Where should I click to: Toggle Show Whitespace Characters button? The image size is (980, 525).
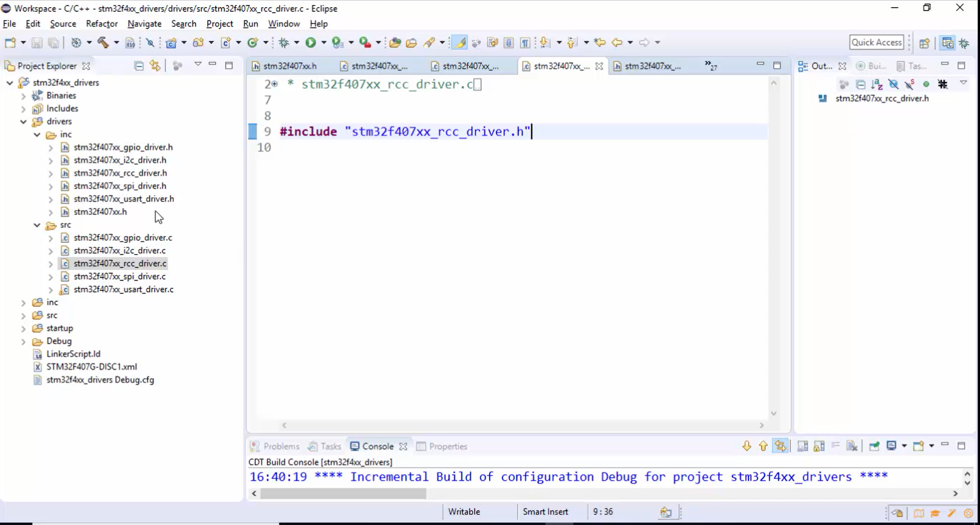526,43
